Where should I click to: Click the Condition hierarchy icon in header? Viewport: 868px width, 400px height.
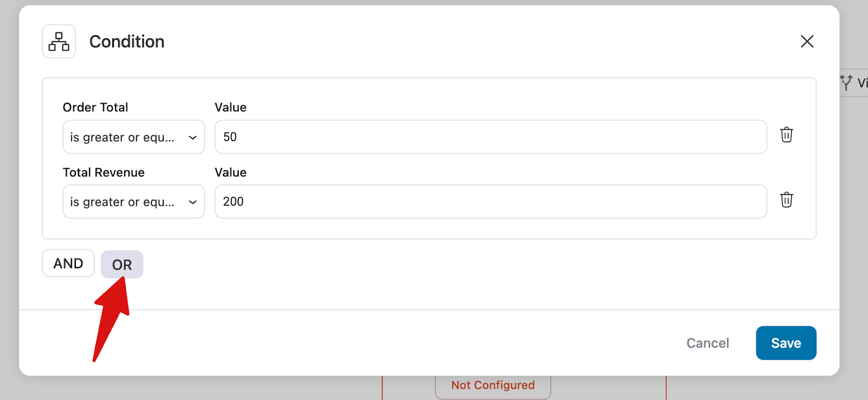59,42
